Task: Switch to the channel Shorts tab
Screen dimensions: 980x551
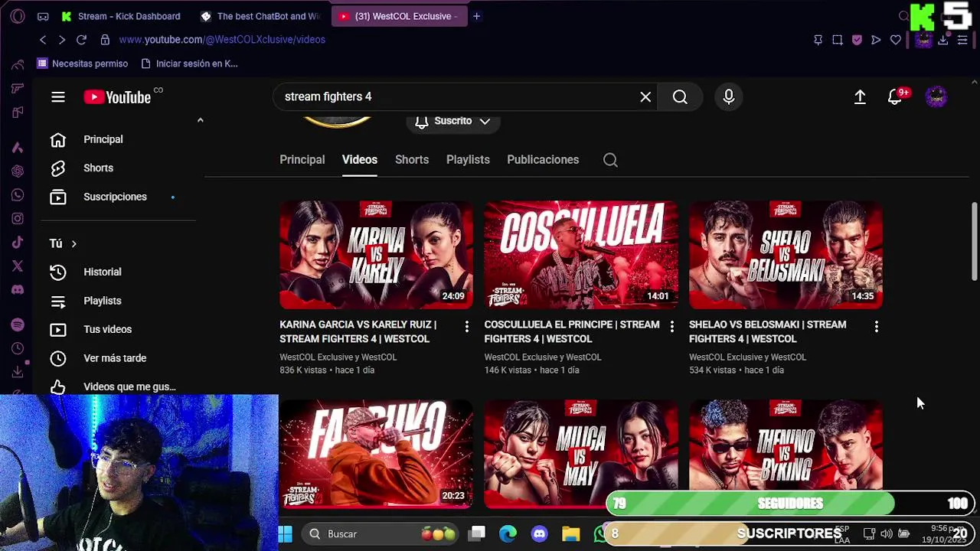Action: coord(412,160)
